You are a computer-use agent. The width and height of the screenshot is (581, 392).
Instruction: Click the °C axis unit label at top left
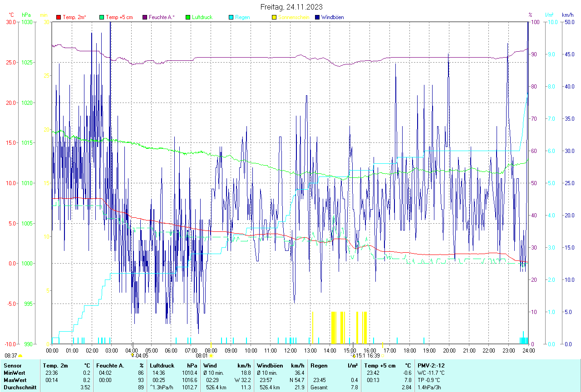point(12,15)
